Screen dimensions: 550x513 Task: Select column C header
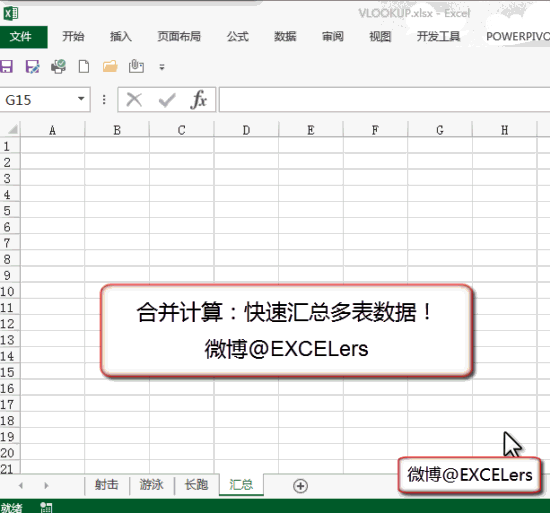coord(182,130)
